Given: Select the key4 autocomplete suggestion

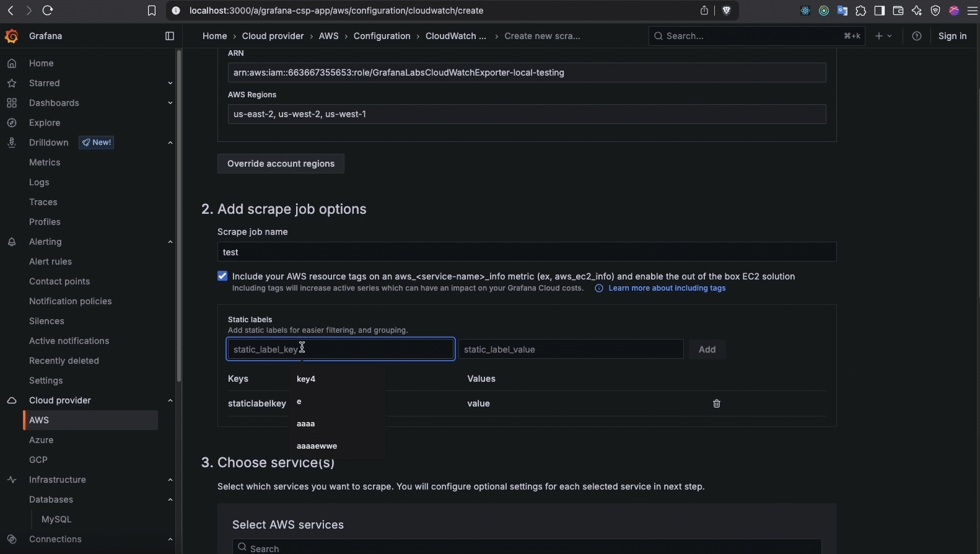Looking at the screenshot, I should [x=306, y=379].
